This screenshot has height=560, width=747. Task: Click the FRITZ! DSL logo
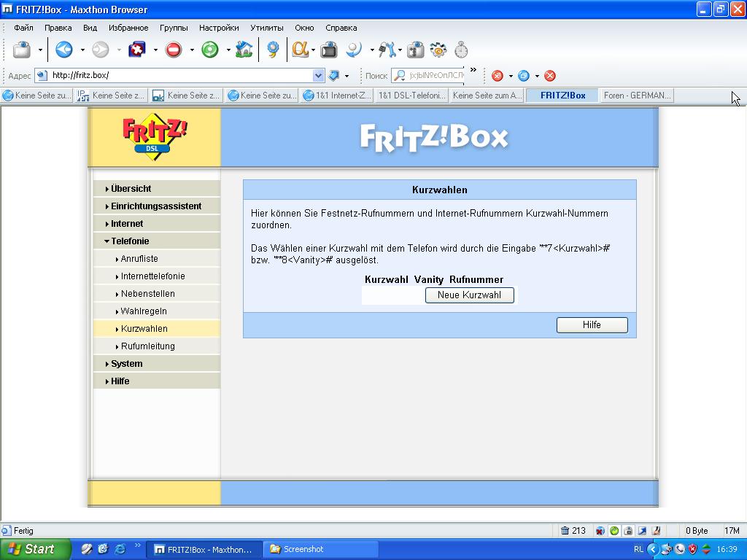click(x=155, y=136)
